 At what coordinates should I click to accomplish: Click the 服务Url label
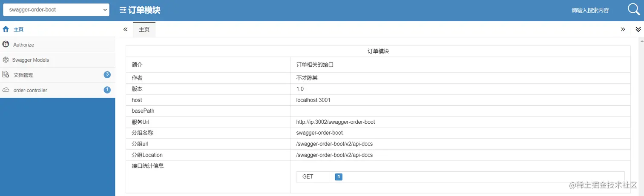[141, 122]
